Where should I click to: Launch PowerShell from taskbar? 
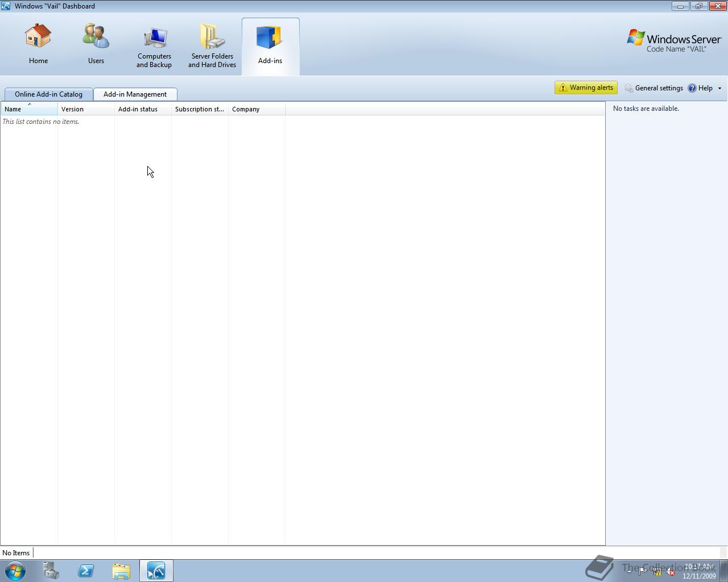(x=86, y=571)
